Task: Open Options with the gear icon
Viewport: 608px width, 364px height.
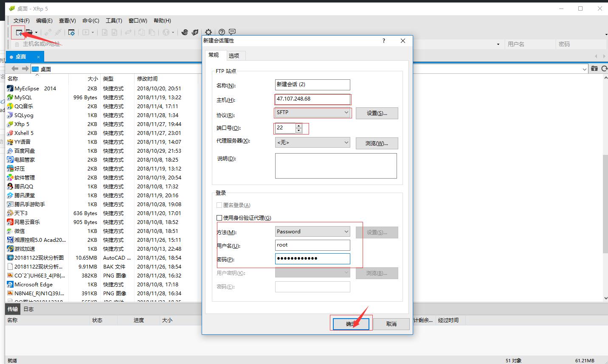Action: (208, 32)
